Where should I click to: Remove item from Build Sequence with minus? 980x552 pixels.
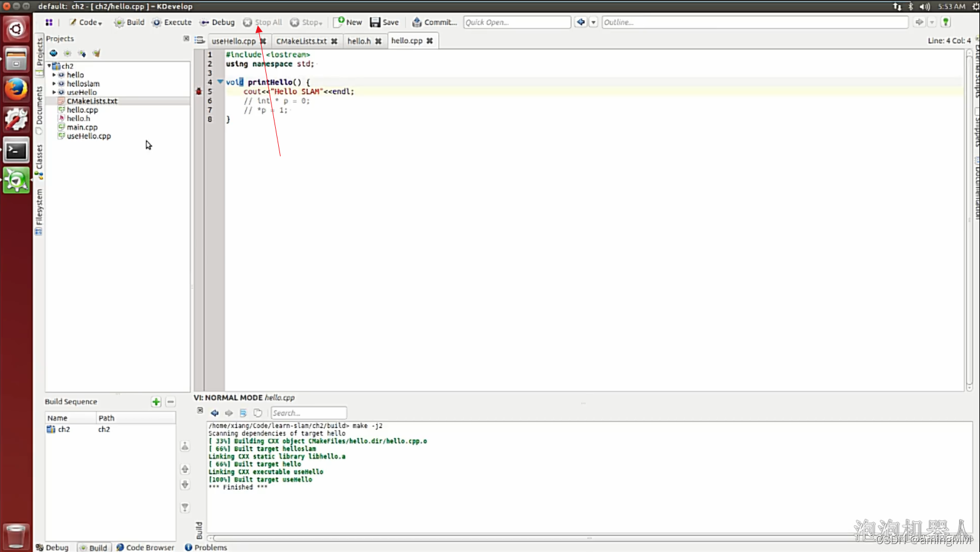(x=170, y=402)
